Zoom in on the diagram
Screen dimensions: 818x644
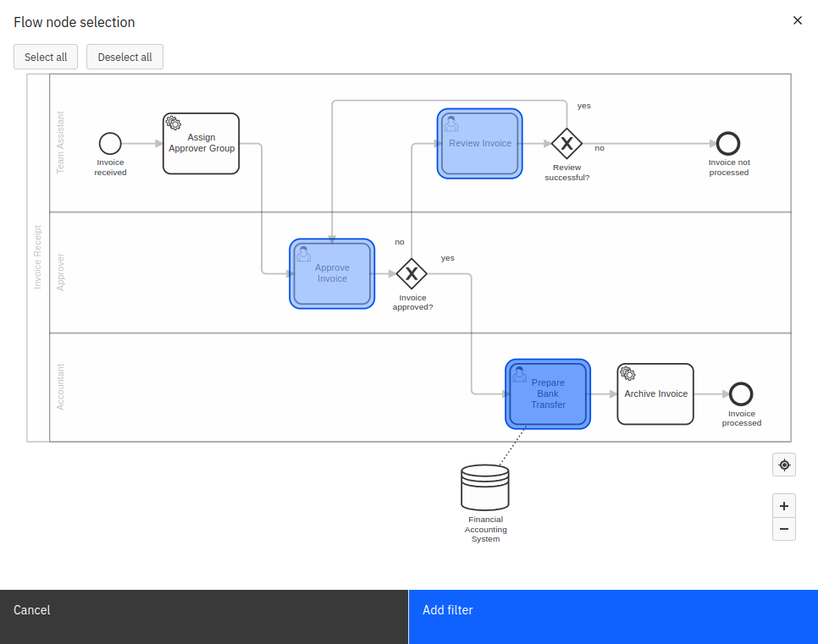pyautogui.click(x=783, y=505)
